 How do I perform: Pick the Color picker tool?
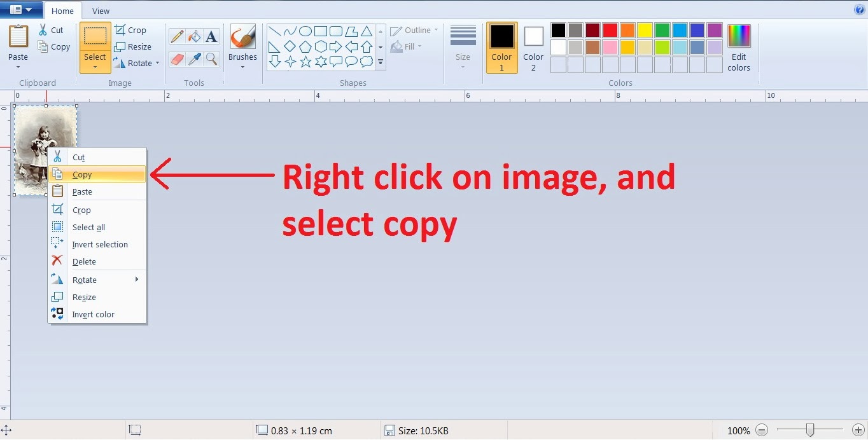click(x=195, y=59)
